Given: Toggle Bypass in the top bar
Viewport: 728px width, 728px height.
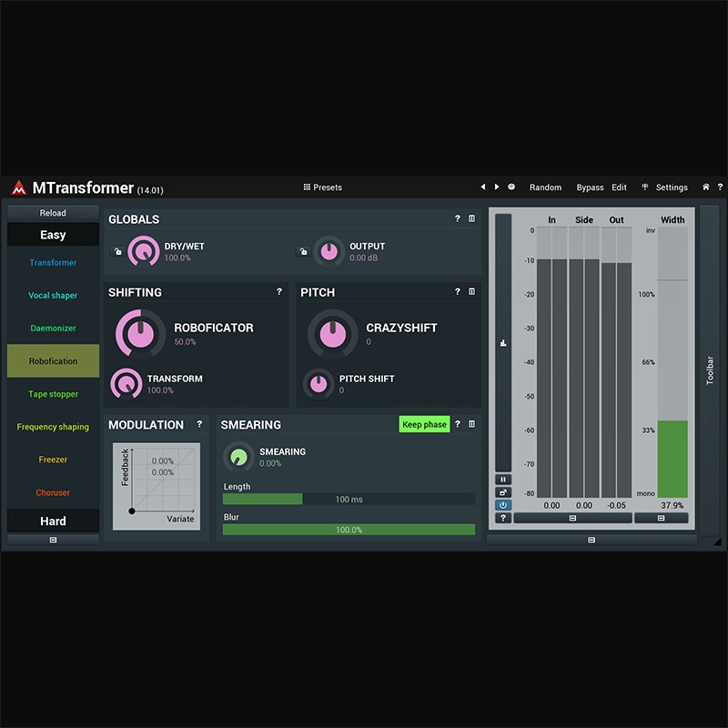Looking at the screenshot, I should point(590,187).
